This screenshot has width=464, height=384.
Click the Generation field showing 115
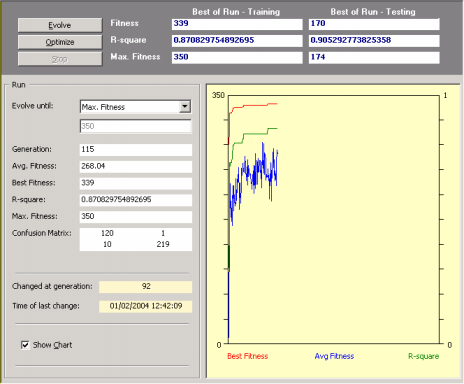pos(136,149)
